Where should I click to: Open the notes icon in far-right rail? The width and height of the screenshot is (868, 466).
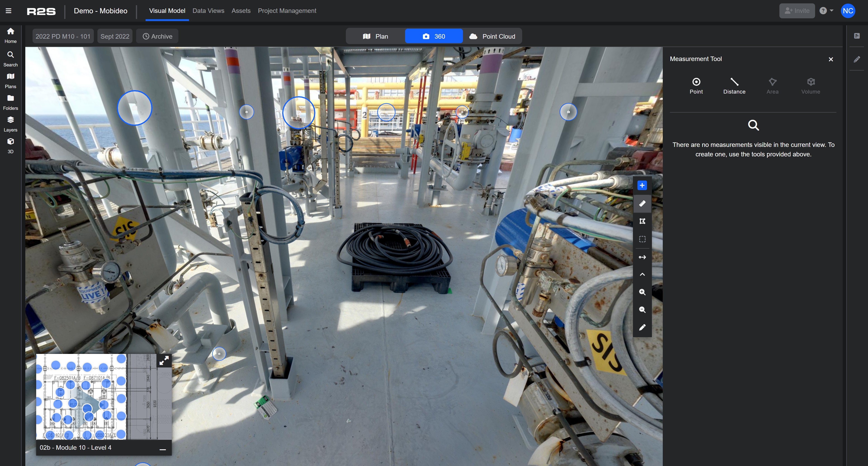coord(857,36)
